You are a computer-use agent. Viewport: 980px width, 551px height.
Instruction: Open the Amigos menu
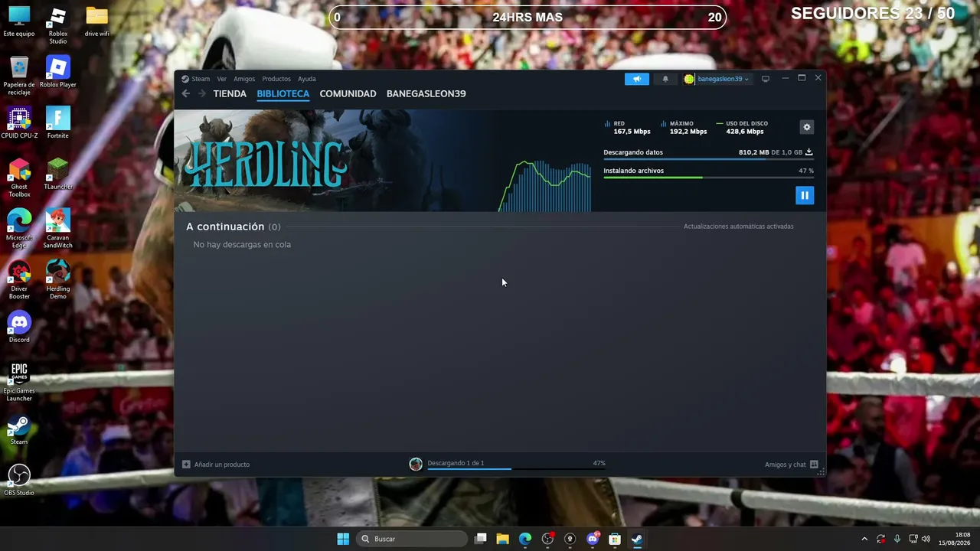pyautogui.click(x=244, y=79)
